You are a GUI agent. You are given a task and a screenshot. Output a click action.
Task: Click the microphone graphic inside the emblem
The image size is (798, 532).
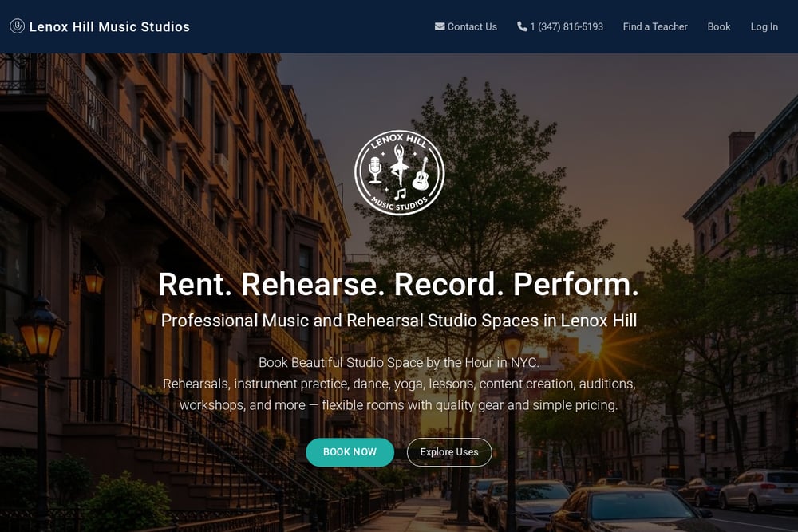pos(375,171)
